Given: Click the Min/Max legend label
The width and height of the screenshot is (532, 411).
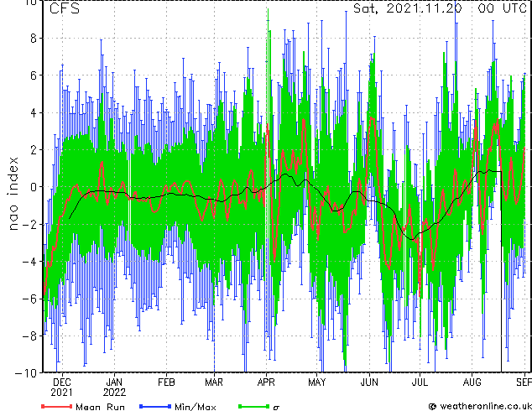Looking at the screenshot, I should (195, 407).
